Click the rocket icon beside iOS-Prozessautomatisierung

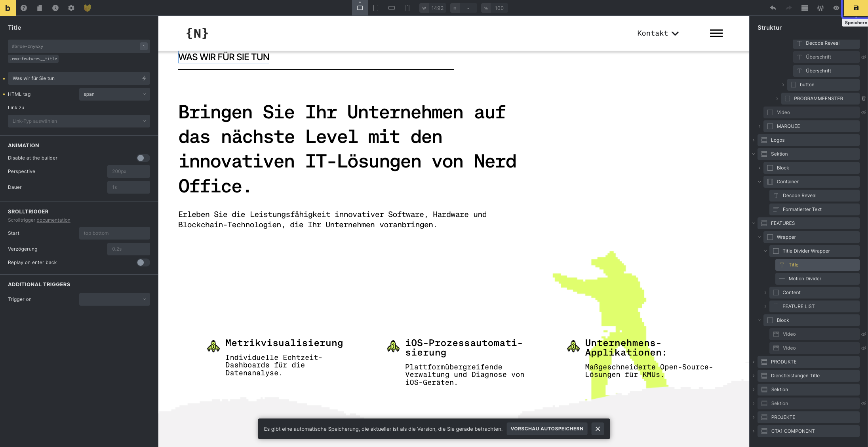click(393, 346)
